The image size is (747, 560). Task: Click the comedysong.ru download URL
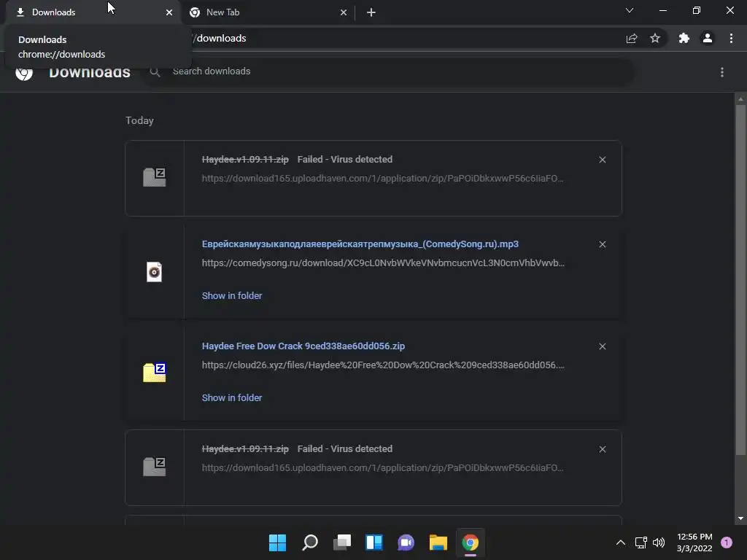pyautogui.click(x=383, y=262)
